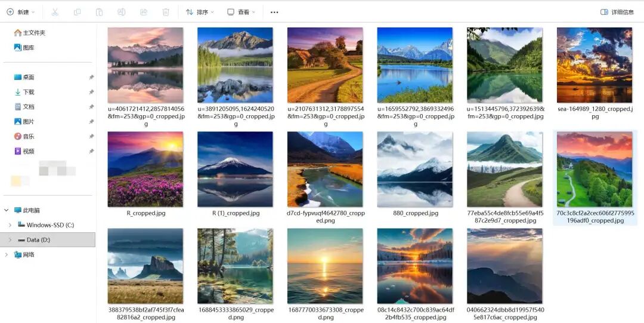Collapse the This PC (此电脑) tree node

(x=6, y=210)
